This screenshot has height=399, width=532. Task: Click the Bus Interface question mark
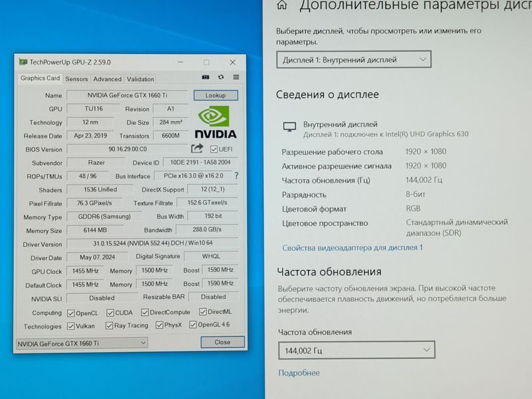[237, 176]
